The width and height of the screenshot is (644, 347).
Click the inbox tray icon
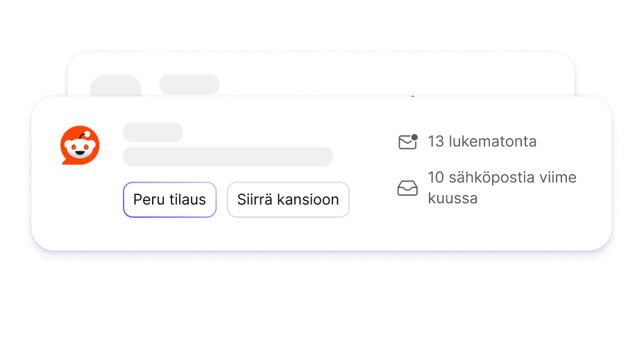[407, 188]
